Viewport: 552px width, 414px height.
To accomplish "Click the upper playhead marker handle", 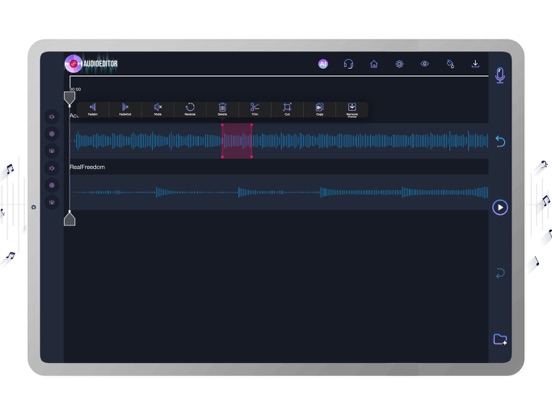I will [70, 99].
